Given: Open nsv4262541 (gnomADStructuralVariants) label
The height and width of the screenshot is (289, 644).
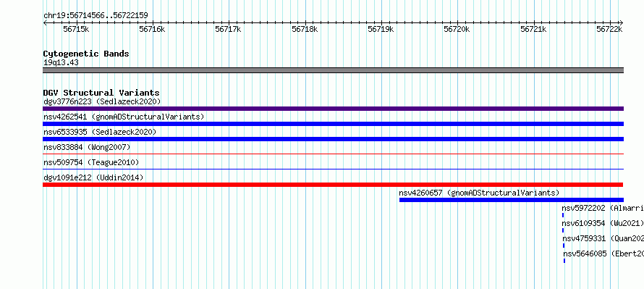Looking at the screenshot, I should (x=124, y=117).
